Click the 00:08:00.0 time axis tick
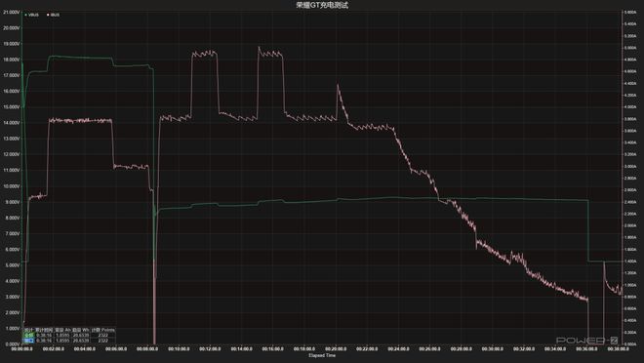The width and height of the screenshot is (644, 363). pyautogui.click(x=147, y=348)
